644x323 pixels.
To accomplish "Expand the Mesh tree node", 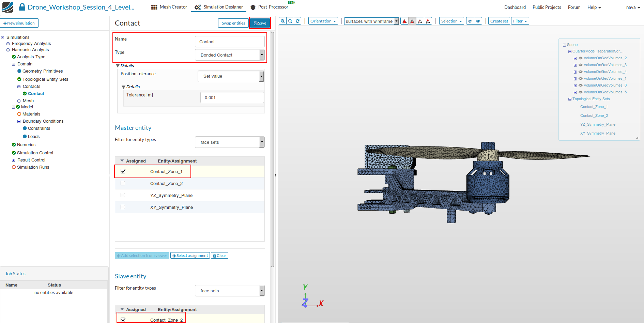I will point(19,101).
